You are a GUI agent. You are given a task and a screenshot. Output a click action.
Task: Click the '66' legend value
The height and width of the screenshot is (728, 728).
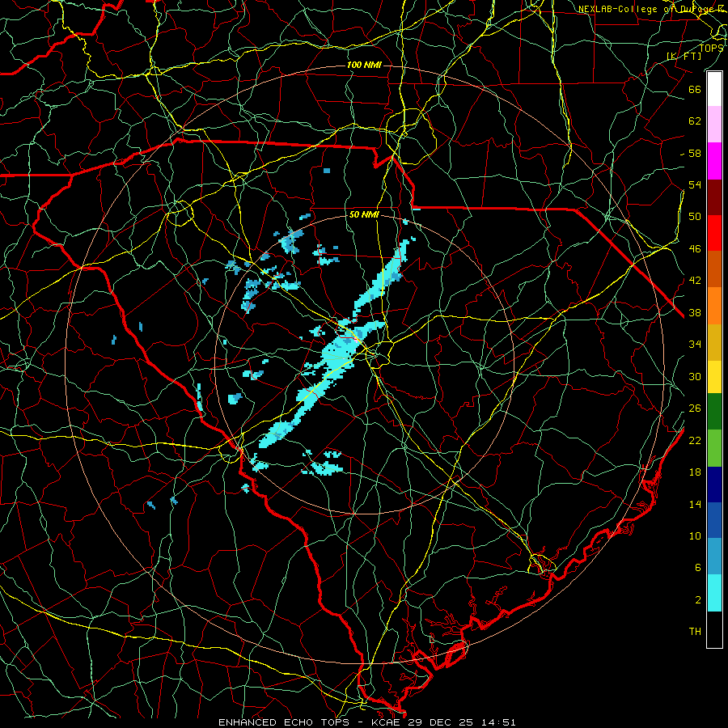click(x=695, y=89)
